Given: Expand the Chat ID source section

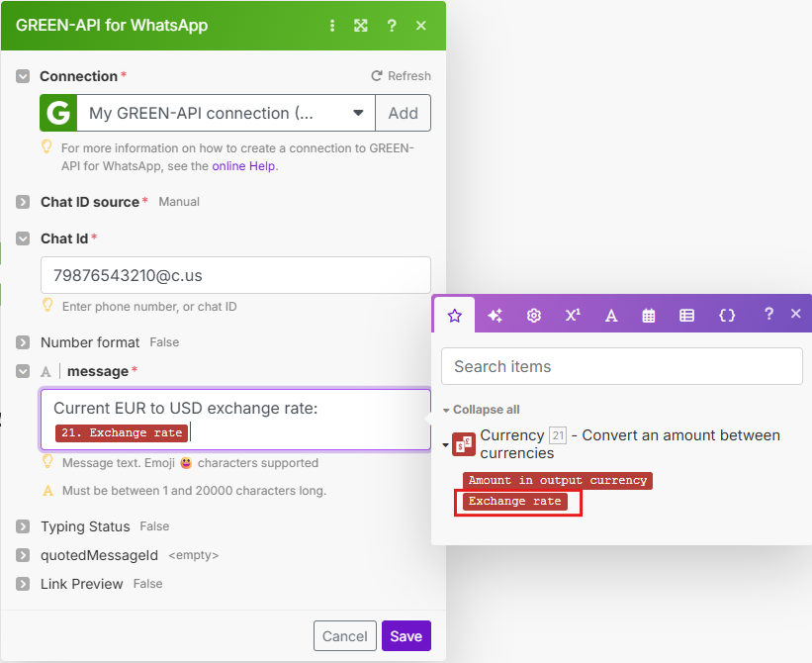Looking at the screenshot, I should [24, 202].
